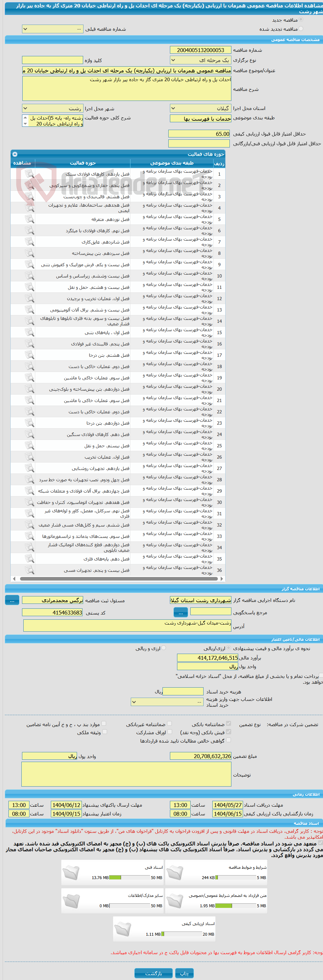Click view icon in row 23

[x=29, y=423]
